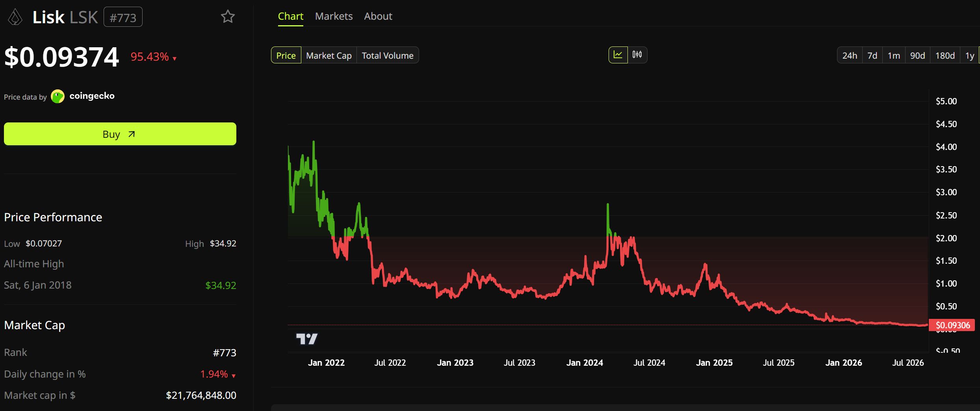The width and height of the screenshot is (980, 411).
Task: Click the TradingView logo on chart
Action: click(307, 339)
